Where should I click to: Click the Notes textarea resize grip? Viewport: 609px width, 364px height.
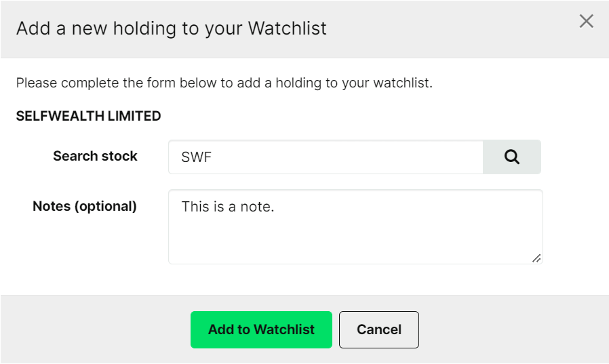(536, 258)
